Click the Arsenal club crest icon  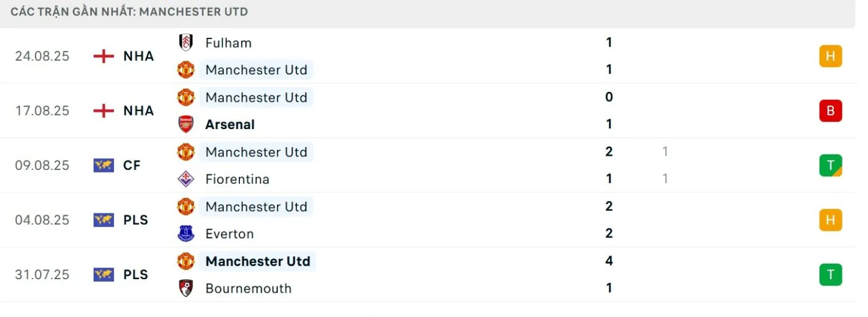185,124
